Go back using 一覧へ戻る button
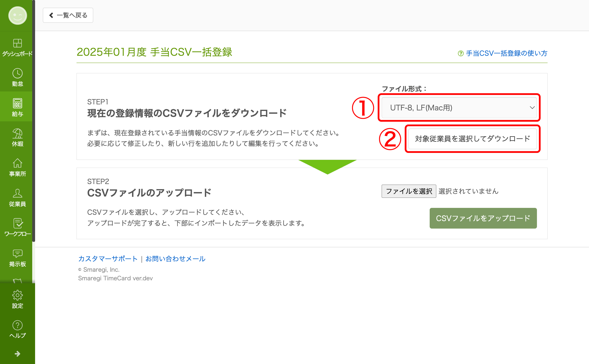 [x=68, y=15]
